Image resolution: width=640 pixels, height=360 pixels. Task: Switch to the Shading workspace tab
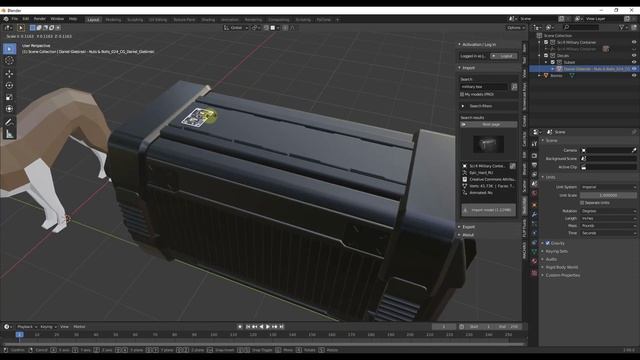pyautogui.click(x=208, y=20)
